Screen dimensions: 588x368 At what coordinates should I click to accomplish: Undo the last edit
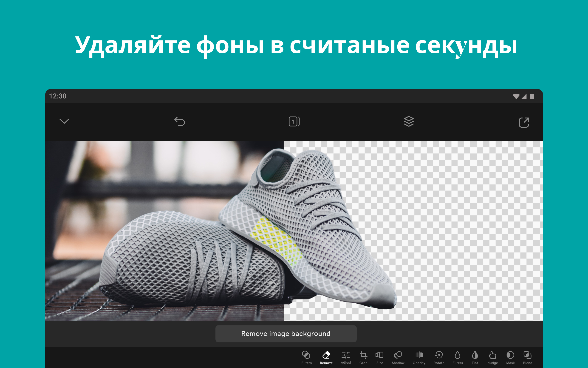click(180, 121)
